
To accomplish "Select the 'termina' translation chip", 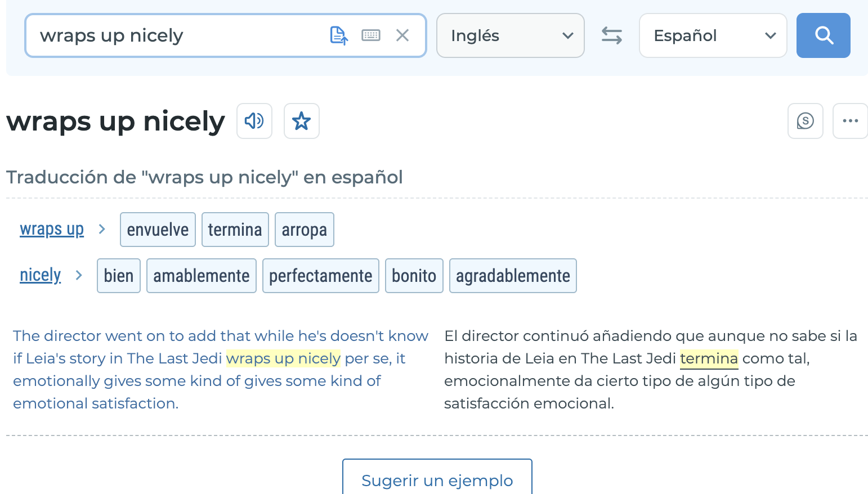I will point(235,229).
